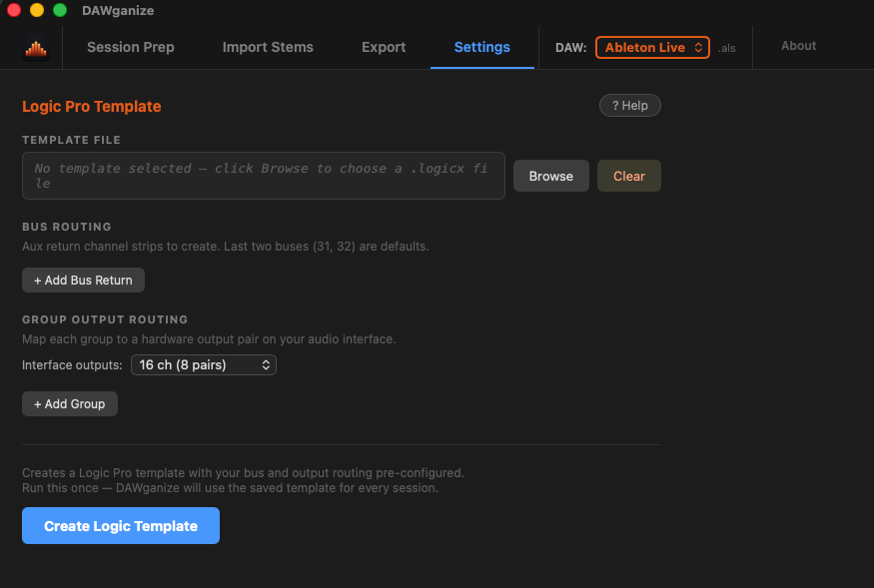The image size is (874, 588).
Task: Open the Help popup via question mark button
Action: 629,105
